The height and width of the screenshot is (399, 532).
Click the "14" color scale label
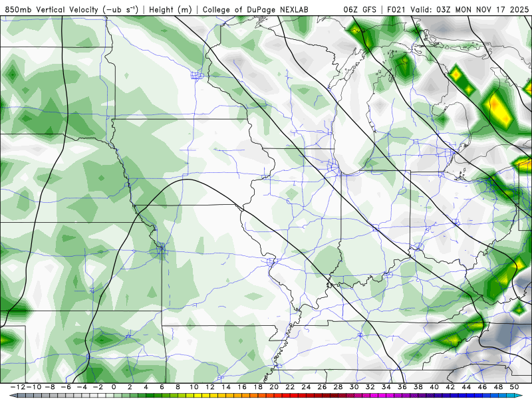[226, 387]
